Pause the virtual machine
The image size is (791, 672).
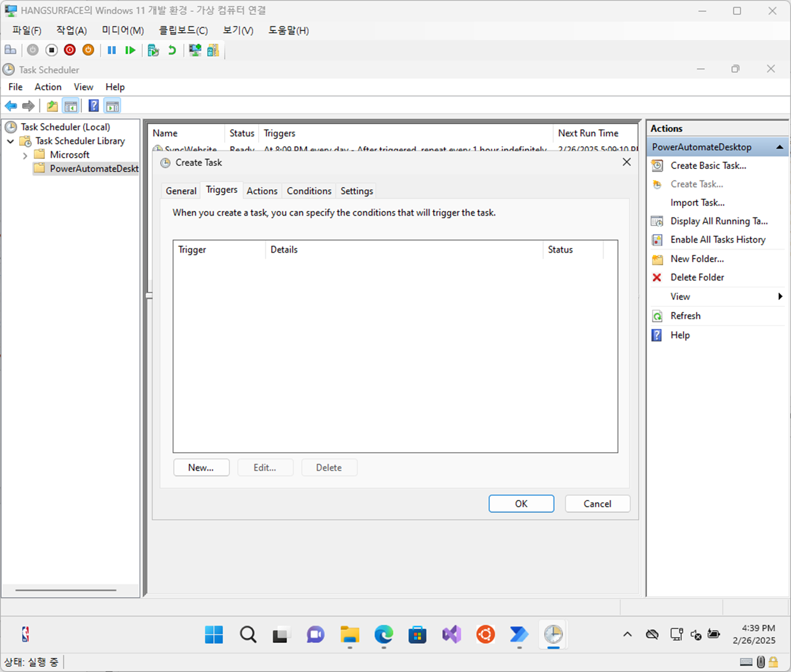click(112, 50)
